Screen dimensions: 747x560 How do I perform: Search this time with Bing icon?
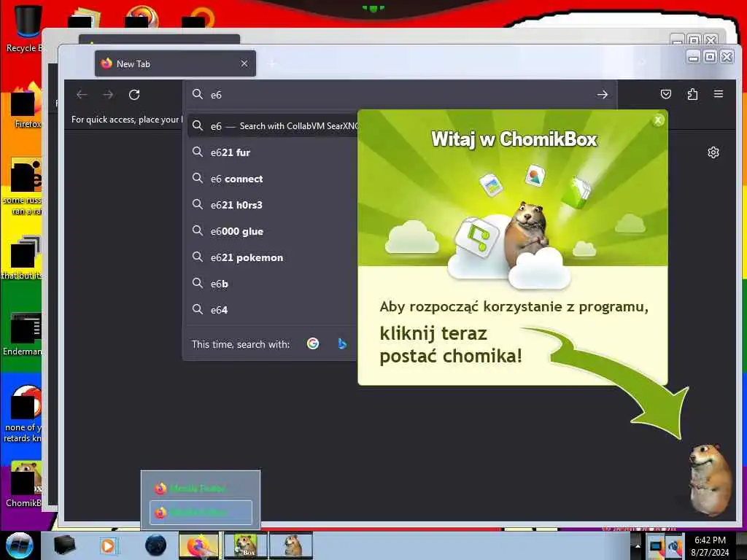click(x=341, y=343)
